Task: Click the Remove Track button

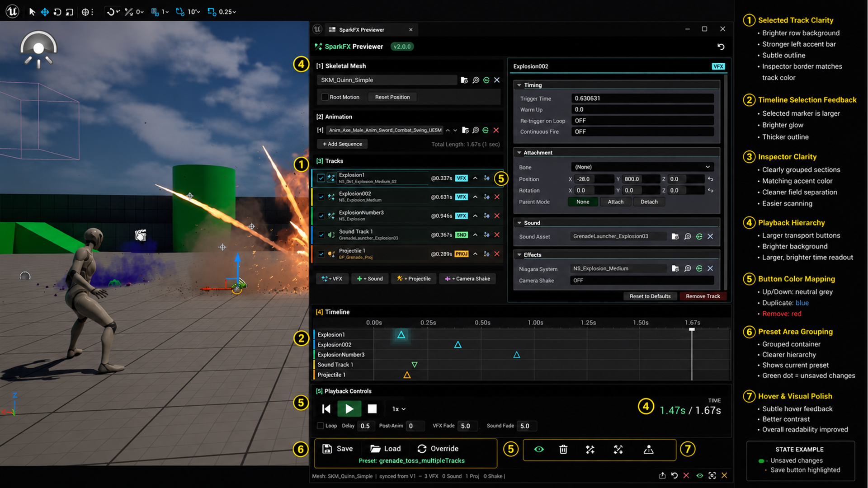Action: click(x=703, y=296)
